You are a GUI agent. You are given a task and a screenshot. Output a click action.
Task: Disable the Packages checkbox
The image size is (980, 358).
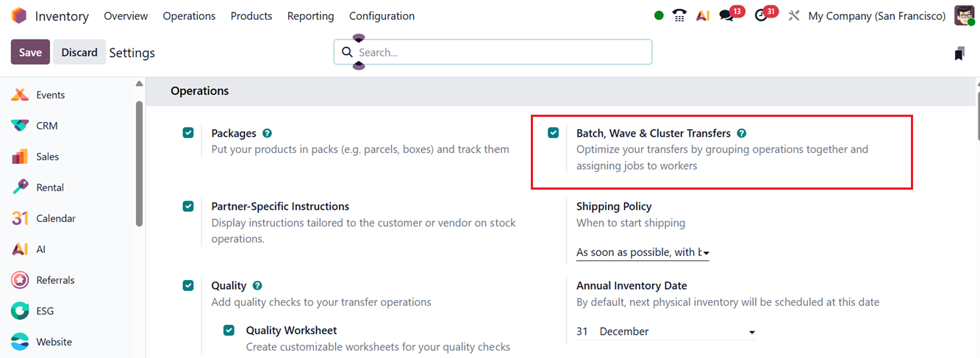click(x=189, y=133)
